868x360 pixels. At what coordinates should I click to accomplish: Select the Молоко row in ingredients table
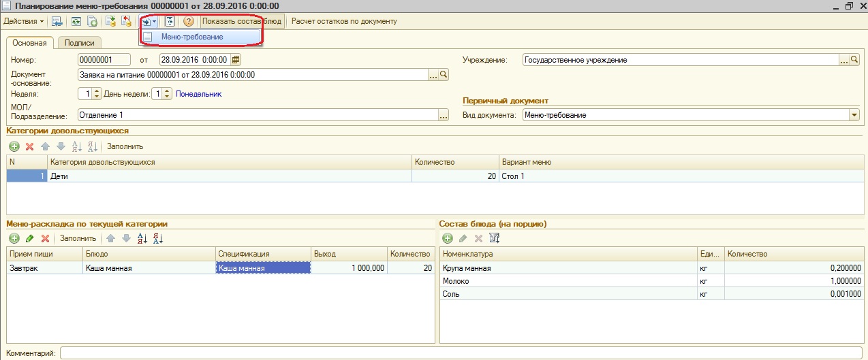point(569,281)
